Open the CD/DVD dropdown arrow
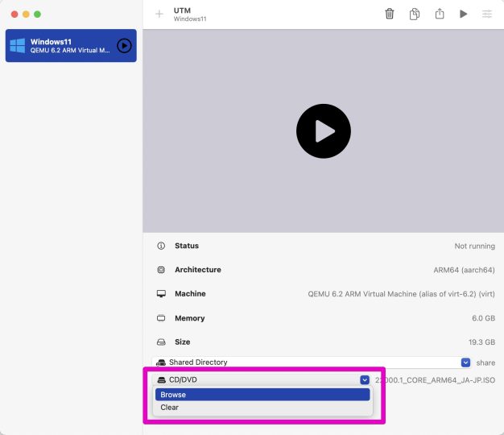 (365, 380)
